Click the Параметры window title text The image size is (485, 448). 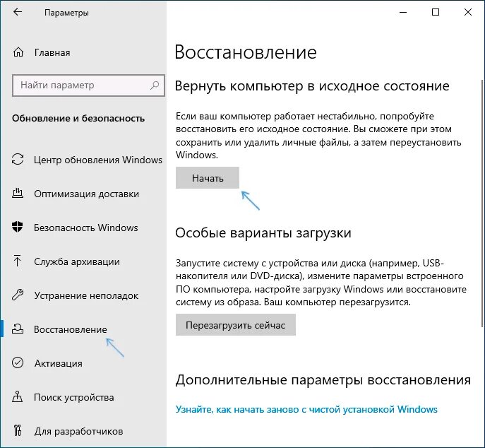[66, 13]
